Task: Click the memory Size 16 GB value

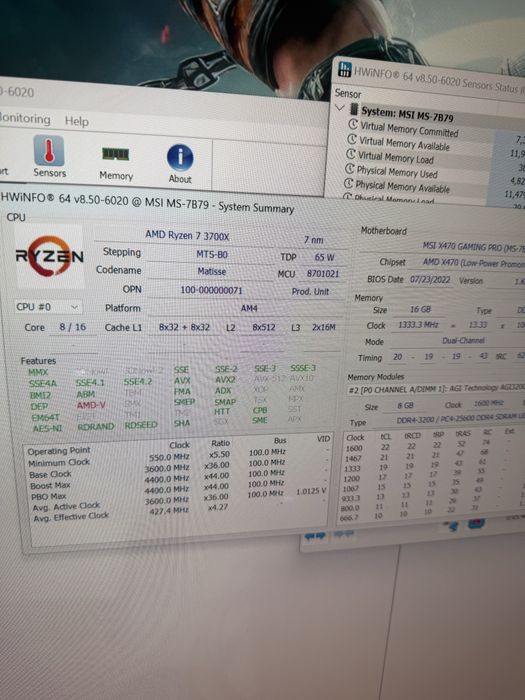Action: pos(420,309)
